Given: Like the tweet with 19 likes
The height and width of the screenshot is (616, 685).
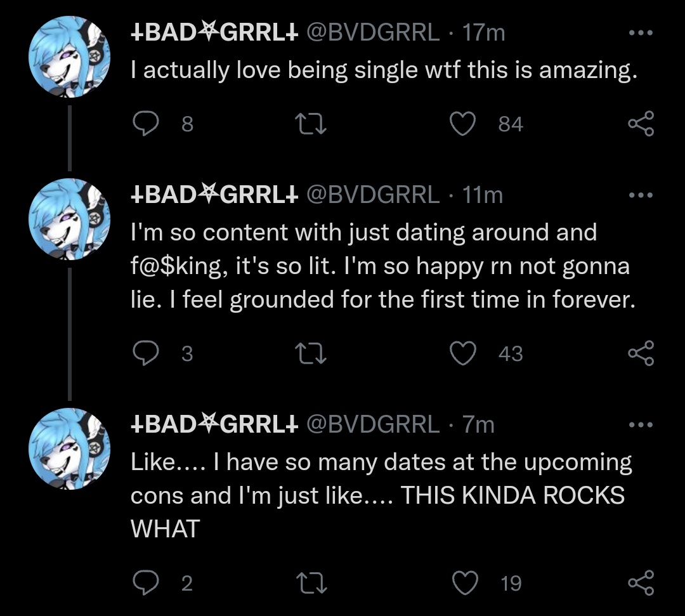Looking at the screenshot, I should tap(464, 582).
